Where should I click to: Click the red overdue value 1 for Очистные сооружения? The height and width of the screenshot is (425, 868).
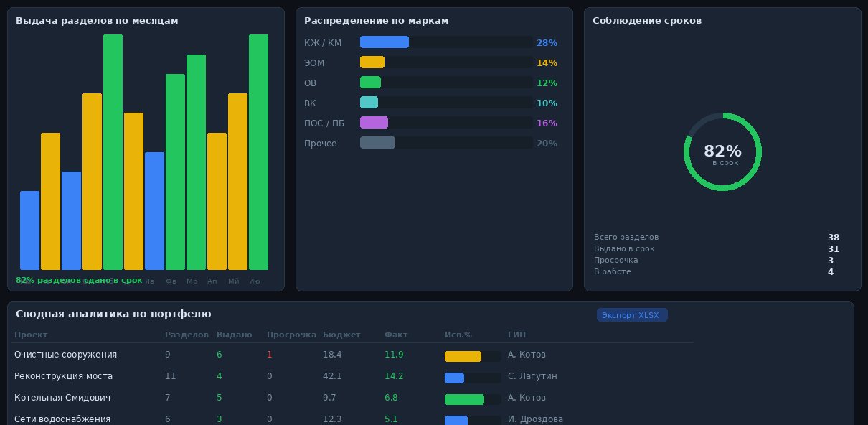[x=269, y=355]
